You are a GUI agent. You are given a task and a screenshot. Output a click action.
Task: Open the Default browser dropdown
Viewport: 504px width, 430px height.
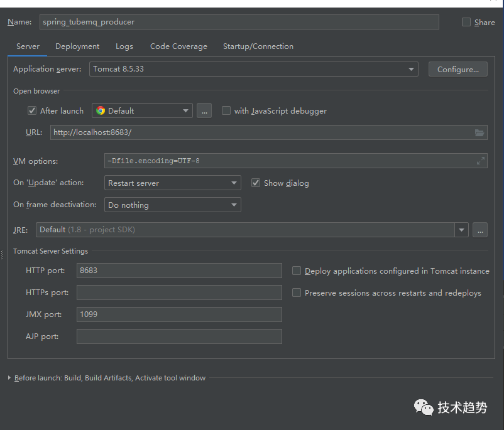(x=142, y=110)
